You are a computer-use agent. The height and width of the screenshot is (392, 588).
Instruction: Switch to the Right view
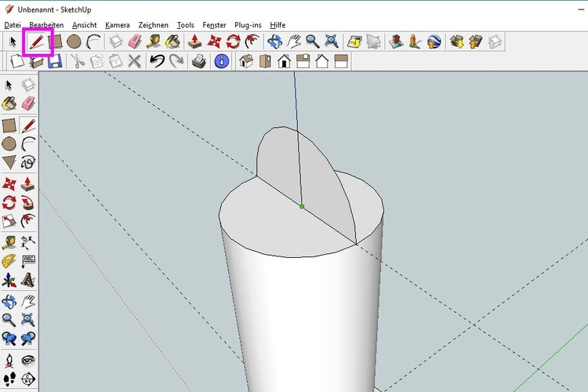[x=303, y=61]
